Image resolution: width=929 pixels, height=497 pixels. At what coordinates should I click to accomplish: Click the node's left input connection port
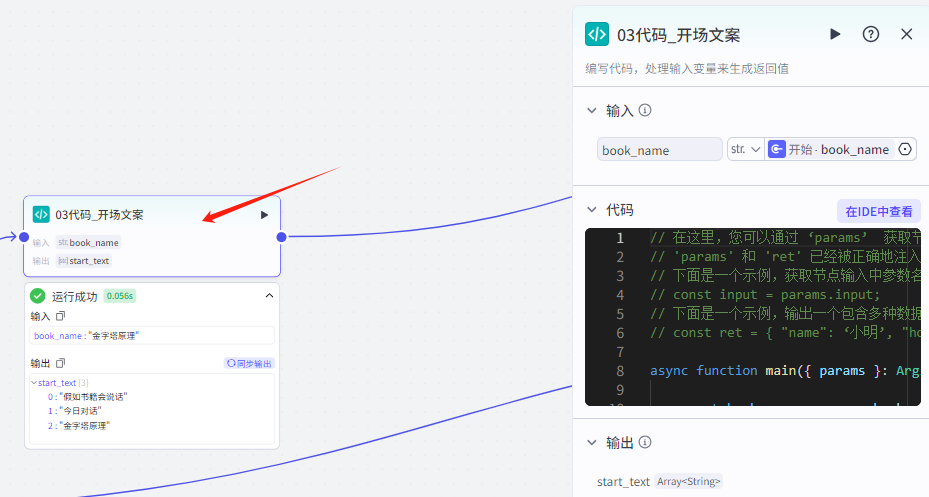[x=24, y=237]
